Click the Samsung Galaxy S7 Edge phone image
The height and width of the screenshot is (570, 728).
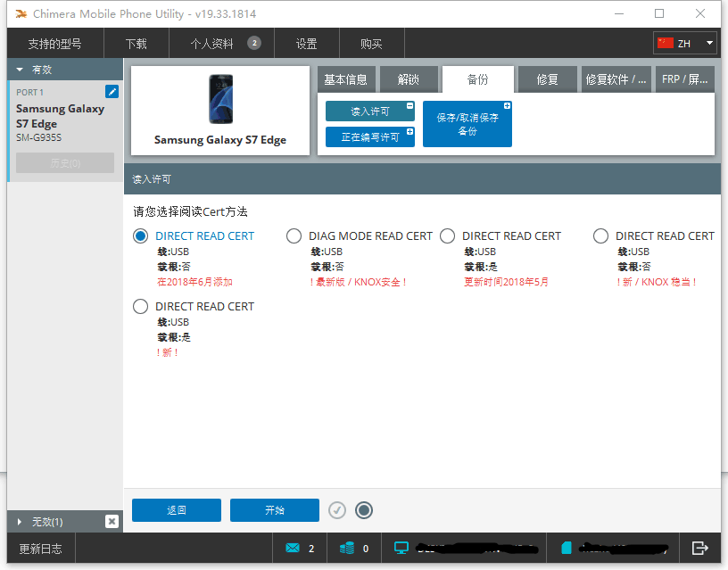click(x=220, y=99)
